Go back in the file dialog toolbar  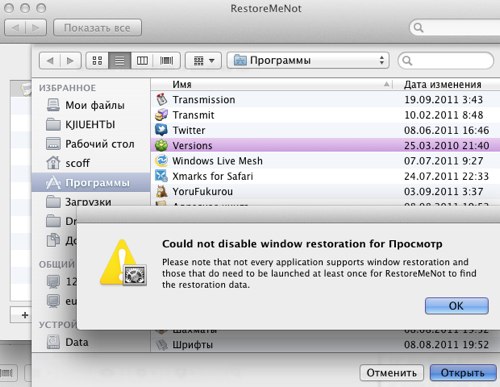(50, 61)
